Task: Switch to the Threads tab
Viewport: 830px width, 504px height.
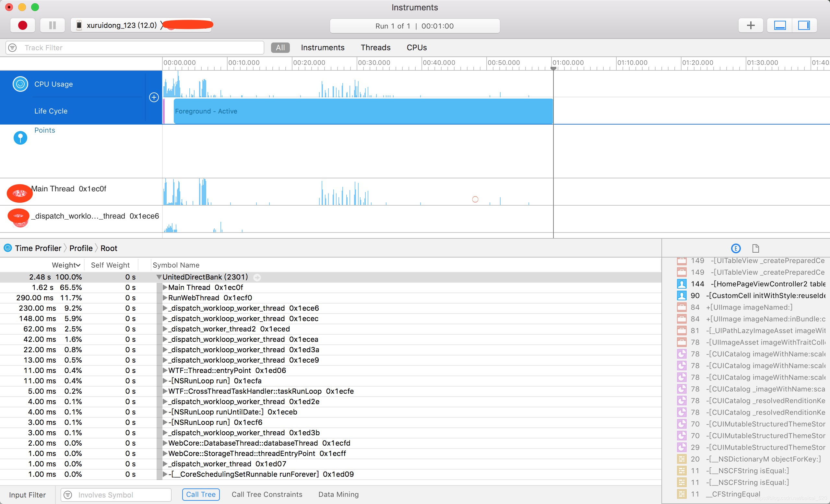Action: click(x=375, y=48)
